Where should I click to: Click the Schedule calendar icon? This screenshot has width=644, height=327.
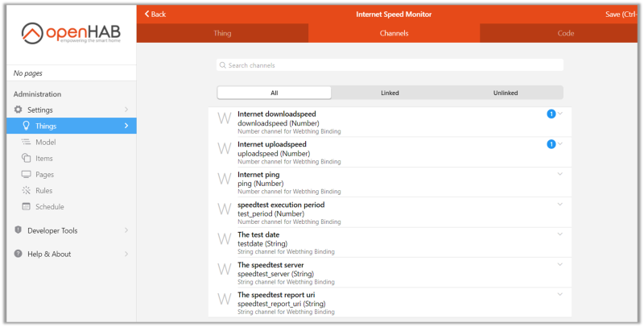click(27, 206)
